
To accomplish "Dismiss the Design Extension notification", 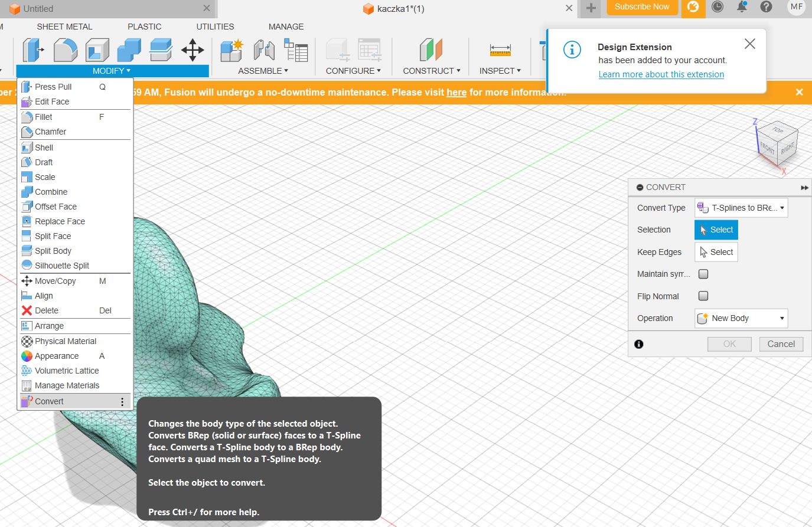I will [x=750, y=44].
